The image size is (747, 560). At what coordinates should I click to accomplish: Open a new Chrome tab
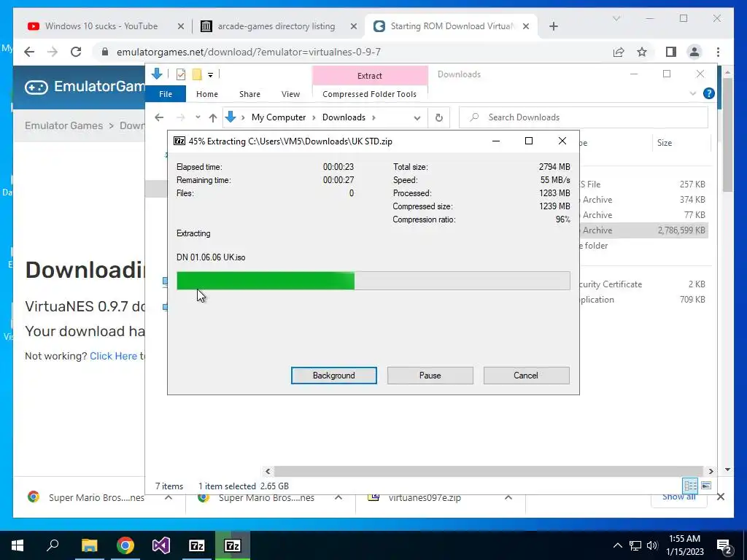click(x=553, y=26)
